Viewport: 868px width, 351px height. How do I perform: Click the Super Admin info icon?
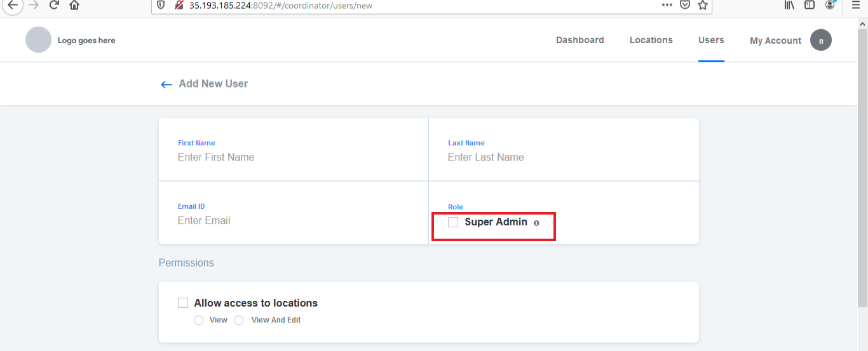(536, 223)
